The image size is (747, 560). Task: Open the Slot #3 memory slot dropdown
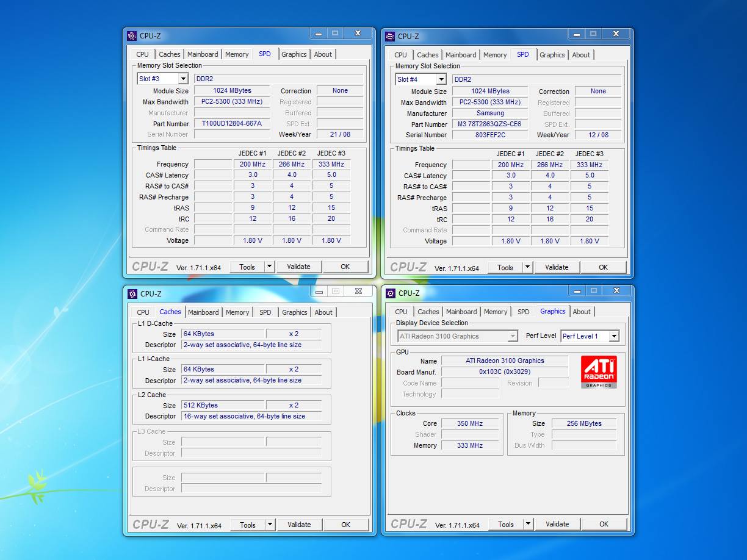[x=183, y=79]
